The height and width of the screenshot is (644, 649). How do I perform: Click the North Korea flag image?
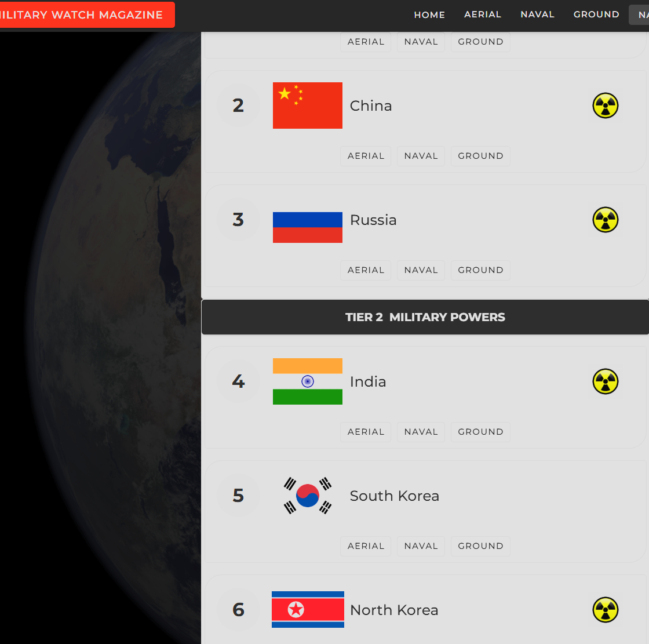tap(308, 610)
